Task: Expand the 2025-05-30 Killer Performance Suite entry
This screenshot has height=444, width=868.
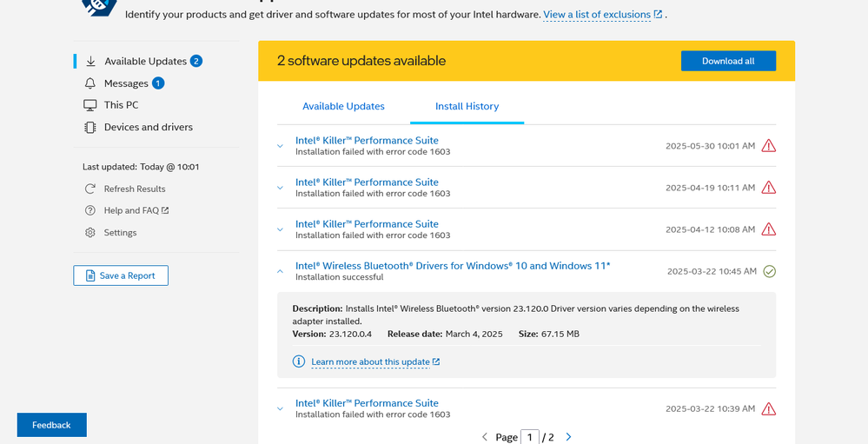Action: point(280,146)
